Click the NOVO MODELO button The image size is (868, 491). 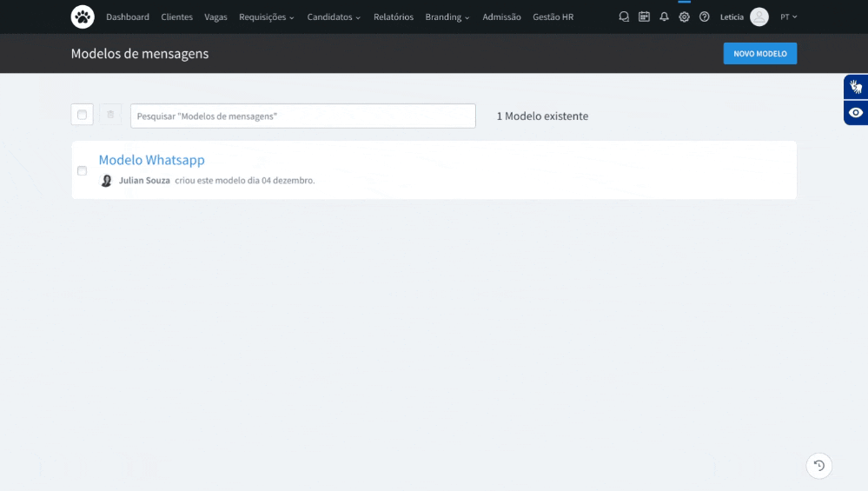tap(760, 54)
